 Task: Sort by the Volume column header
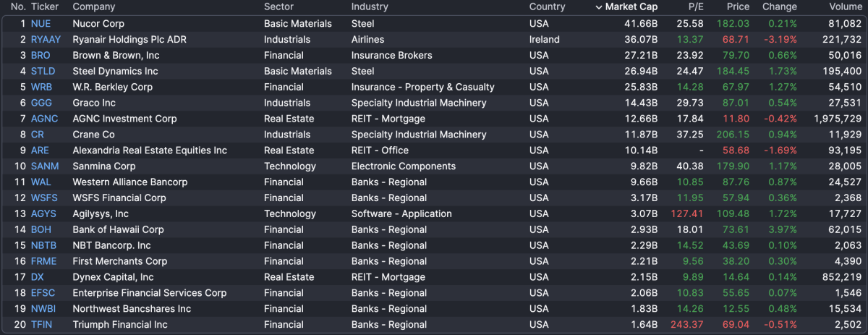845,7
